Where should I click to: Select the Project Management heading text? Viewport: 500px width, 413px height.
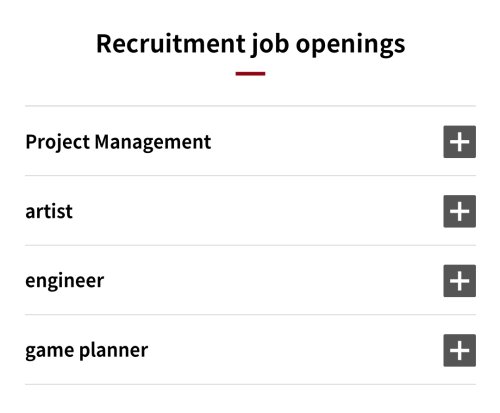118,142
